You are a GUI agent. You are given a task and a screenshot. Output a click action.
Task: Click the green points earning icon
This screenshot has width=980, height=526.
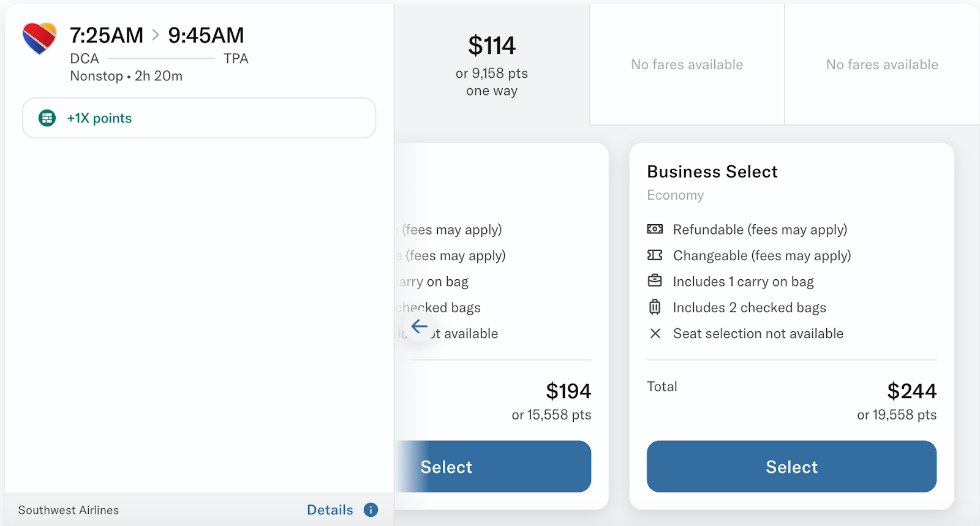[x=47, y=118]
